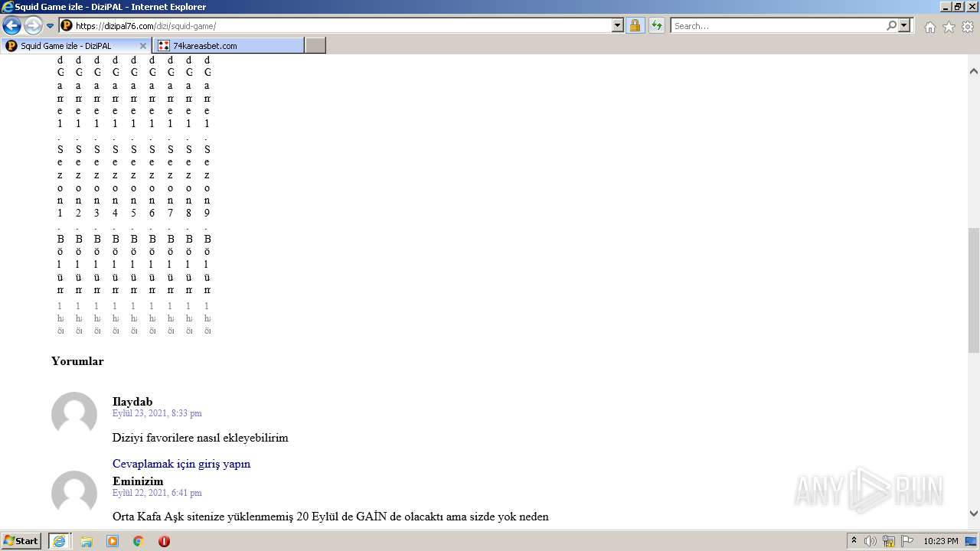Click the Ilaydab user avatar

74,415
